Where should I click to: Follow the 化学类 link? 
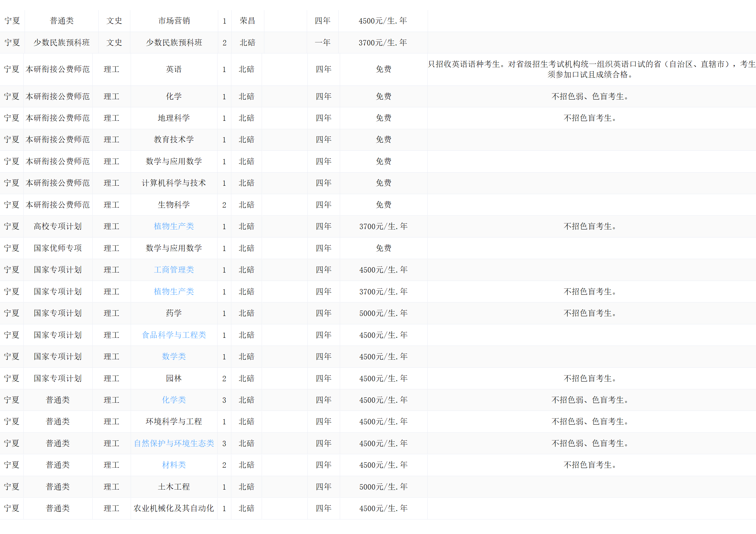pos(174,400)
